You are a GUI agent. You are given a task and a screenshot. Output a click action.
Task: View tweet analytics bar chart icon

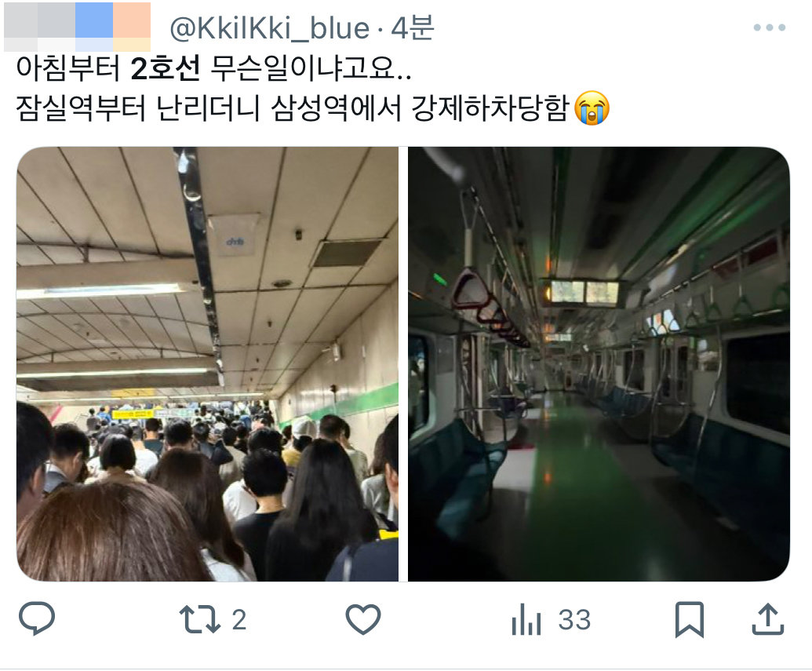526,620
